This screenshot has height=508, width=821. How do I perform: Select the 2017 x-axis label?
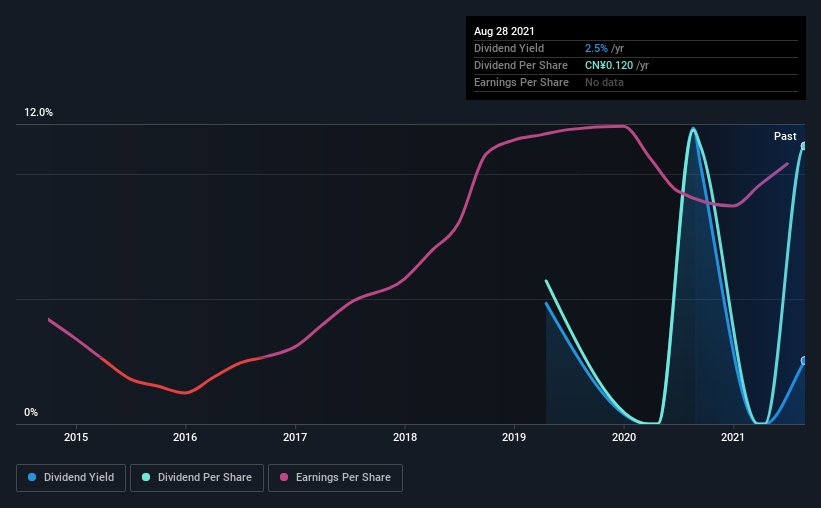pos(295,437)
